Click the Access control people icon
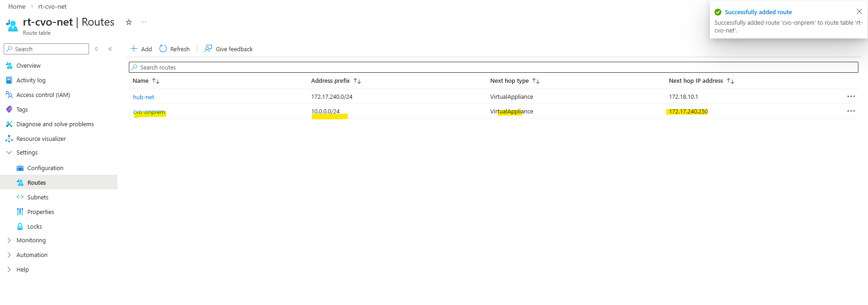Screen dimensions: 868x305 [x=9, y=95]
